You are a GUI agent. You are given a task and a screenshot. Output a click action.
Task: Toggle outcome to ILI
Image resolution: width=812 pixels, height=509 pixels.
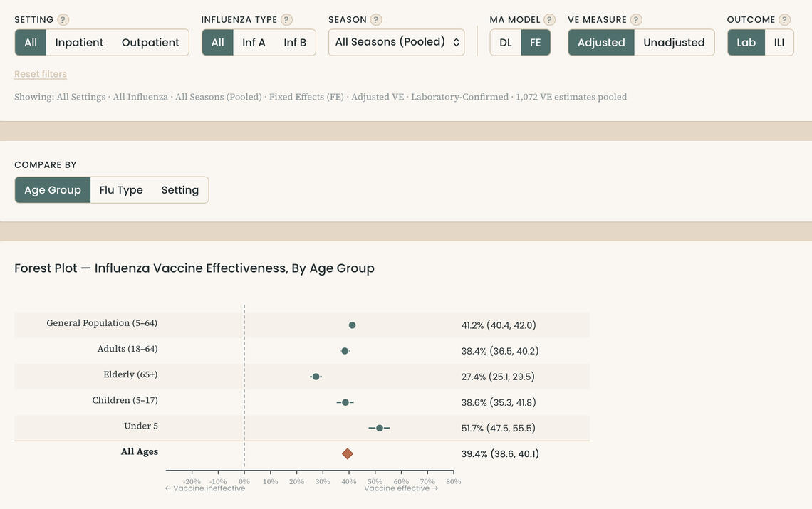pyautogui.click(x=779, y=43)
